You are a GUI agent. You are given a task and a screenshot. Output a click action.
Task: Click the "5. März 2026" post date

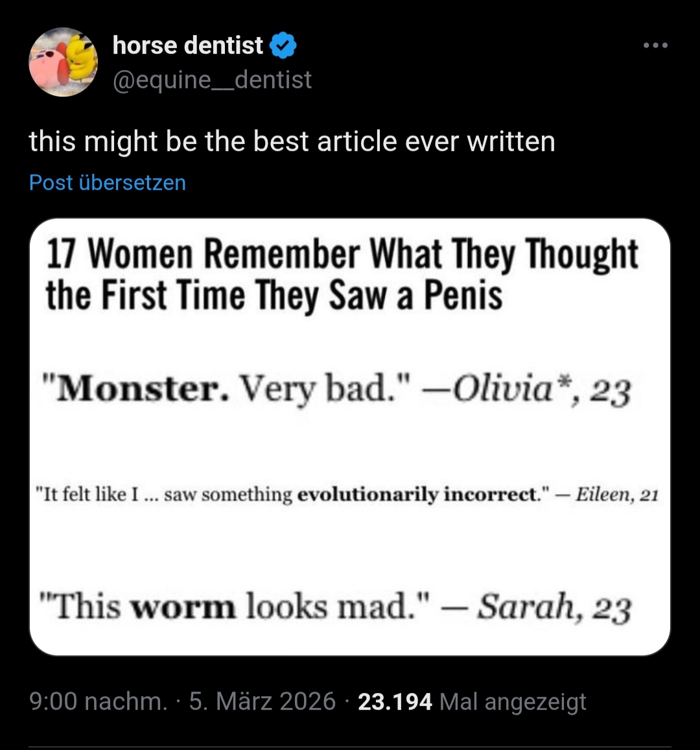pyautogui.click(x=262, y=701)
